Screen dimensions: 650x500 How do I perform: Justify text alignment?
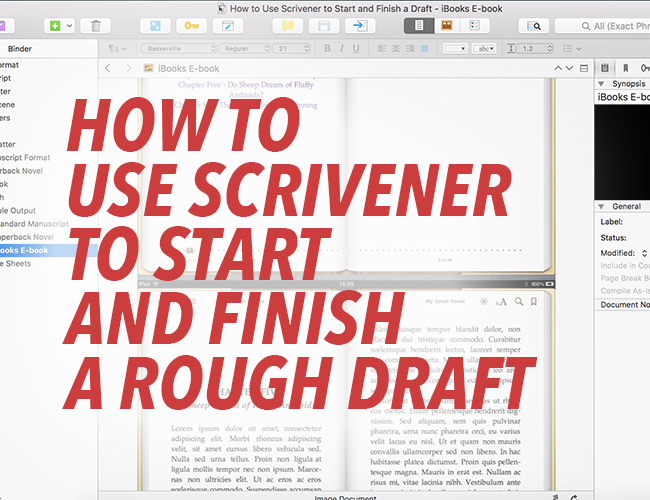(424, 49)
